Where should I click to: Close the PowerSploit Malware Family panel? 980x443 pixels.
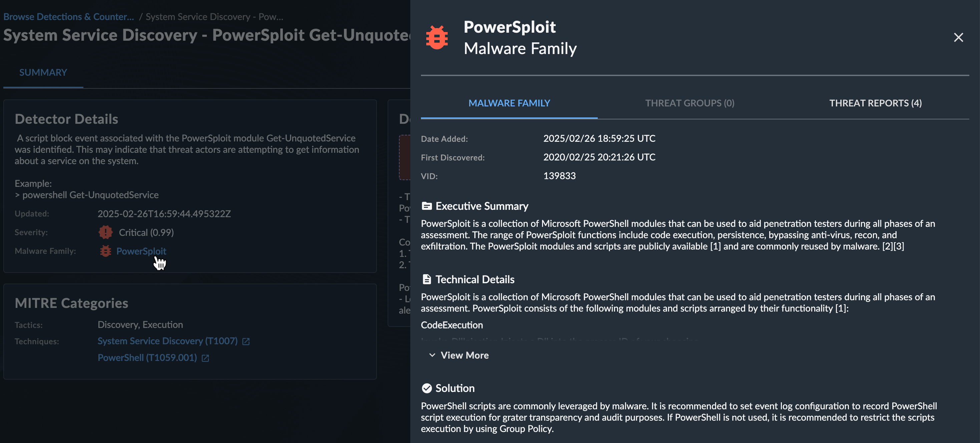pyautogui.click(x=958, y=37)
